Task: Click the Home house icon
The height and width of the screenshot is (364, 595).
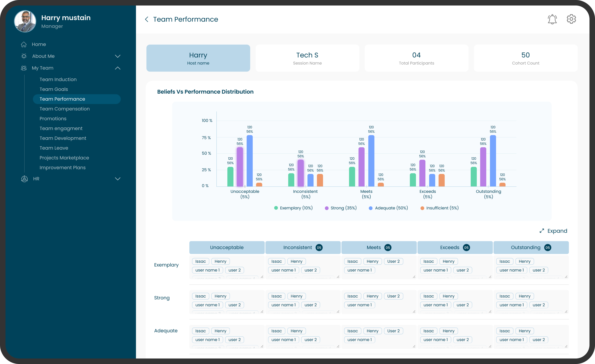Action: click(x=24, y=44)
